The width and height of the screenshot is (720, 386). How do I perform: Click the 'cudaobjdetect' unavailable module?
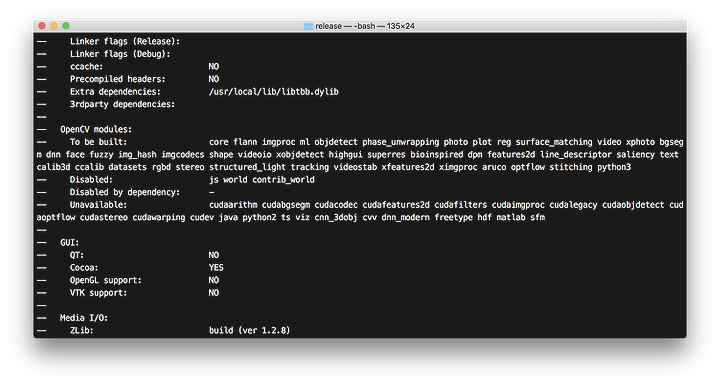coord(633,205)
